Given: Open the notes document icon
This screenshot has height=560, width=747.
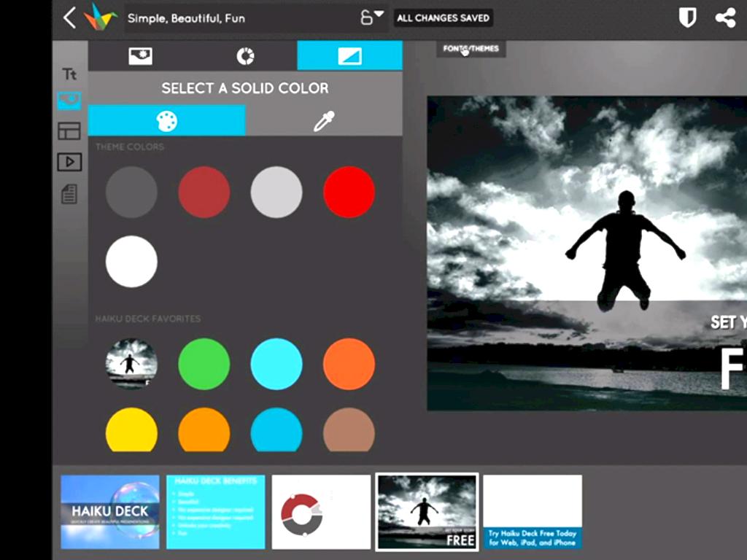Looking at the screenshot, I should [69, 194].
